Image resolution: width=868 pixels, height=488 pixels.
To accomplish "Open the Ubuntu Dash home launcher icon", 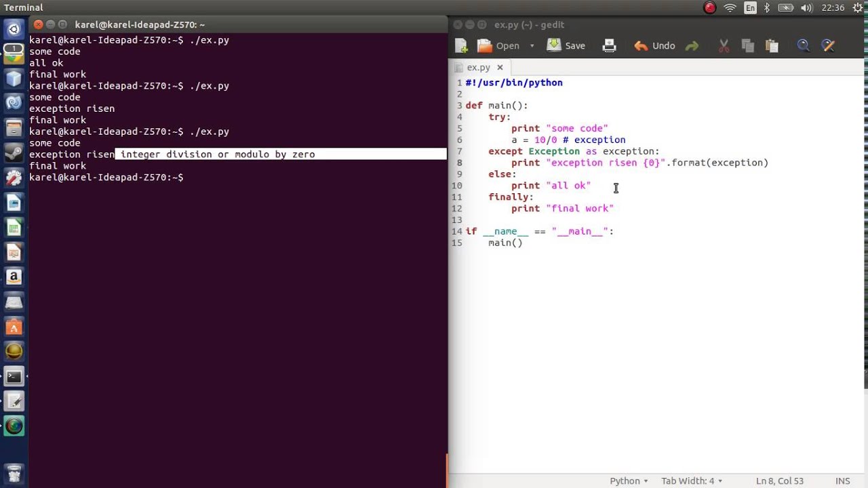I will point(14,29).
